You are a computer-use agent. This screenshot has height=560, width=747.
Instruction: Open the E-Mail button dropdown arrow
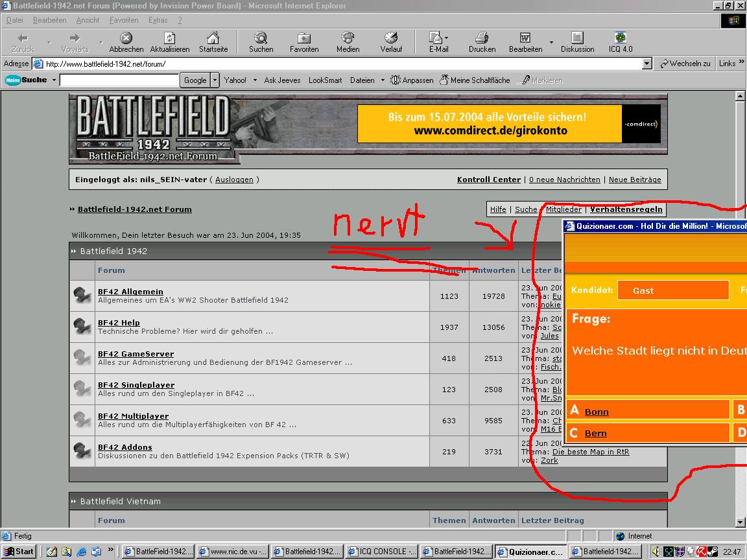(446, 38)
